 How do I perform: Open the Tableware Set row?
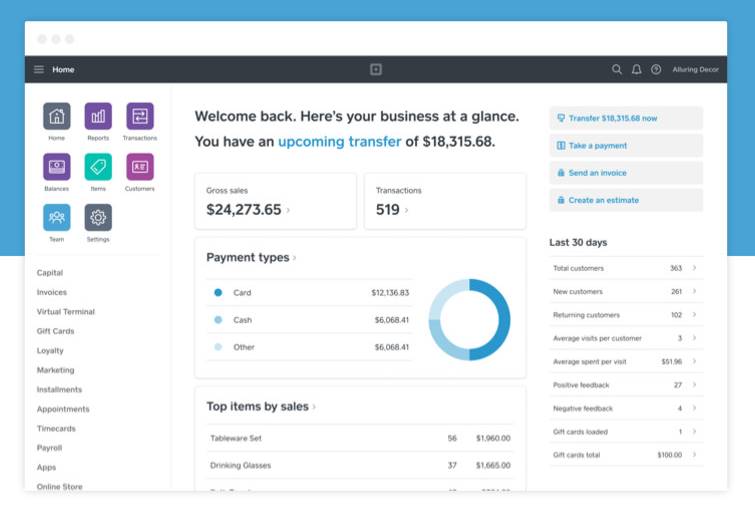coord(360,438)
